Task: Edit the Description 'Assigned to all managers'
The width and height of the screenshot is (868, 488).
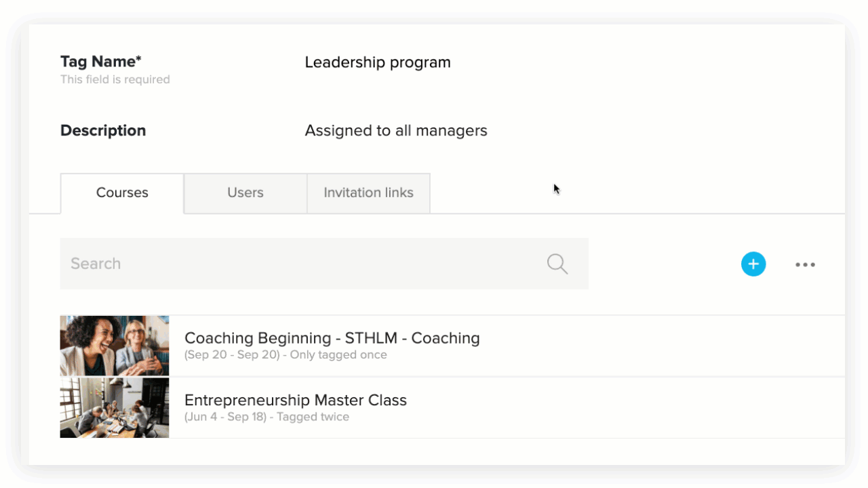Action: click(396, 131)
